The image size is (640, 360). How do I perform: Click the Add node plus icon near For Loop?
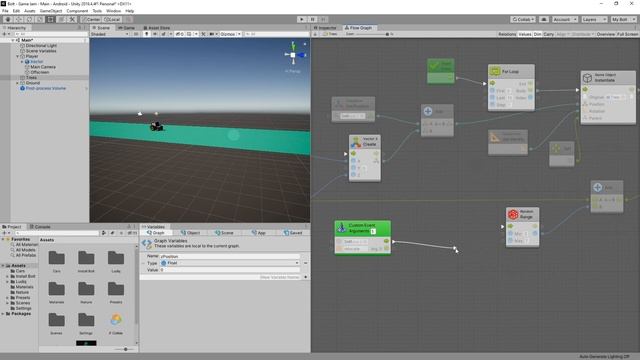(x=428, y=111)
